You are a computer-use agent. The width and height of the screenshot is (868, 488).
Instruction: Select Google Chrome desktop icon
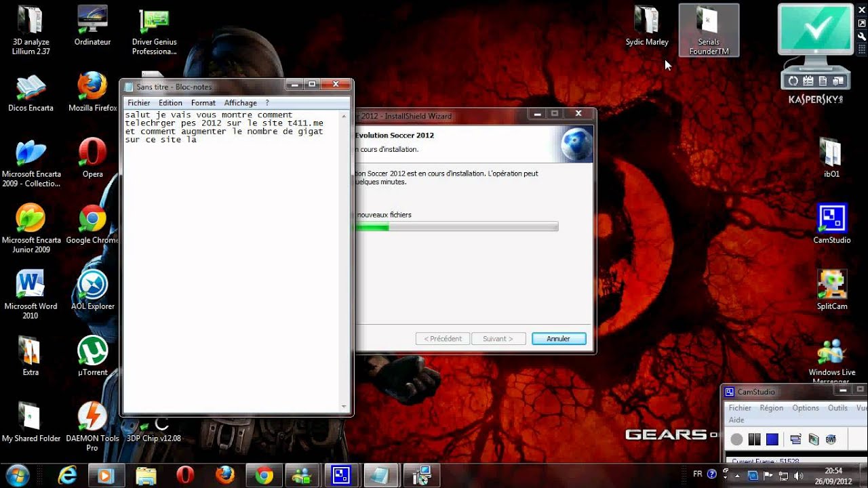93,225
